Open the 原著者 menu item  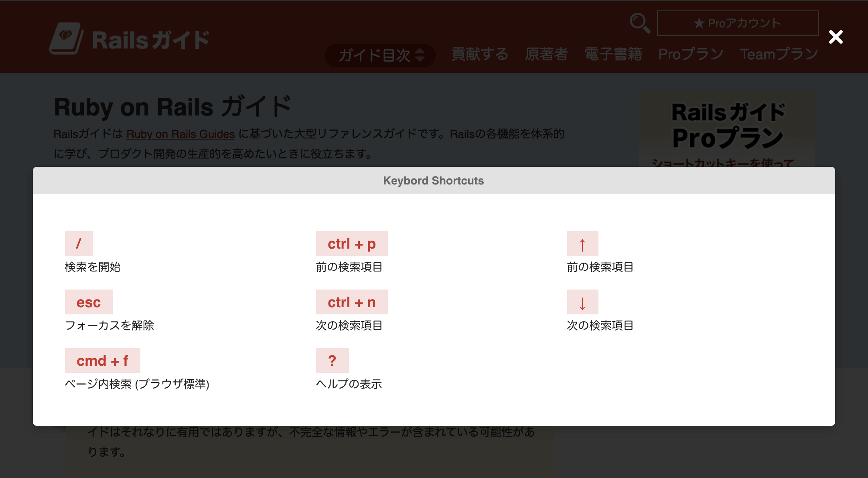(x=546, y=54)
